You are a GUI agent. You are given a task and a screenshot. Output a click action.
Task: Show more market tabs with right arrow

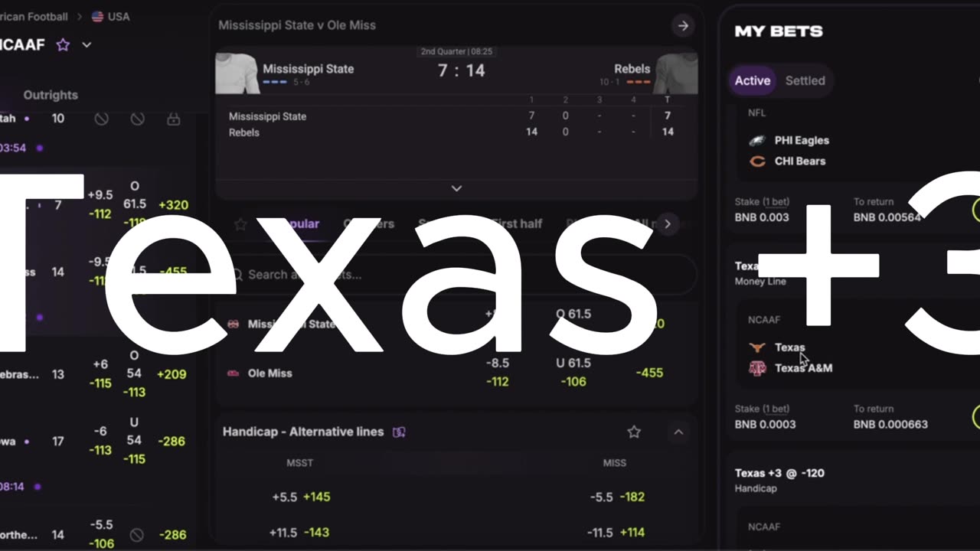point(668,223)
